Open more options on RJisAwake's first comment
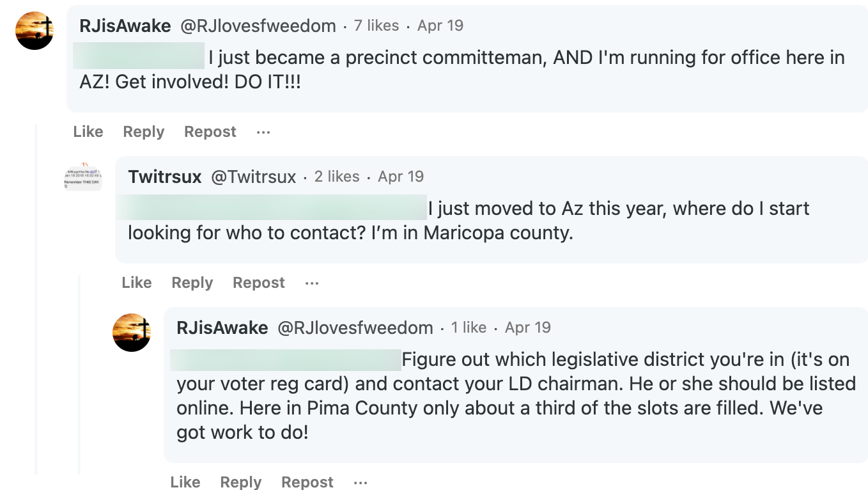 click(x=263, y=132)
